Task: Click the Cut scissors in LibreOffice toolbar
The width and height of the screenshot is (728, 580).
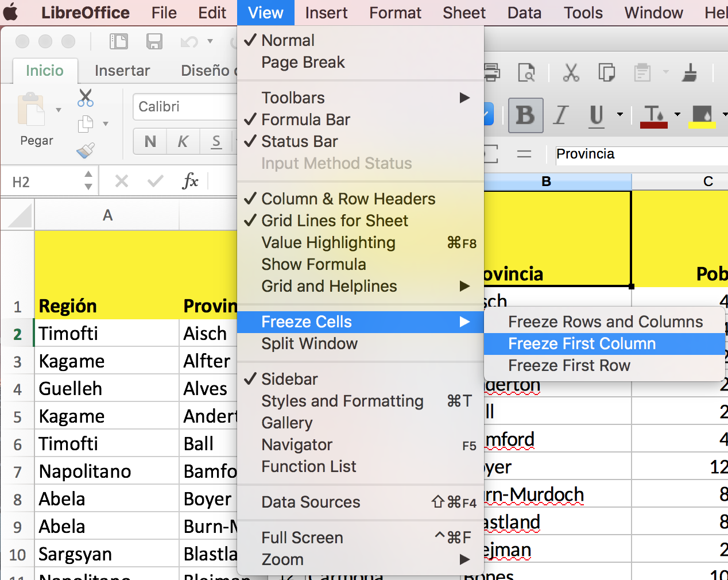Action: 571,72
